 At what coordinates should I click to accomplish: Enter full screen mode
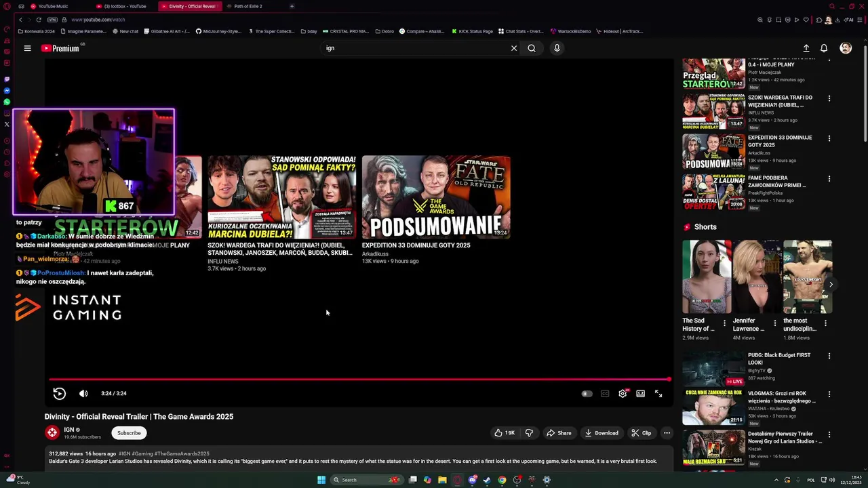pyautogui.click(x=658, y=394)
